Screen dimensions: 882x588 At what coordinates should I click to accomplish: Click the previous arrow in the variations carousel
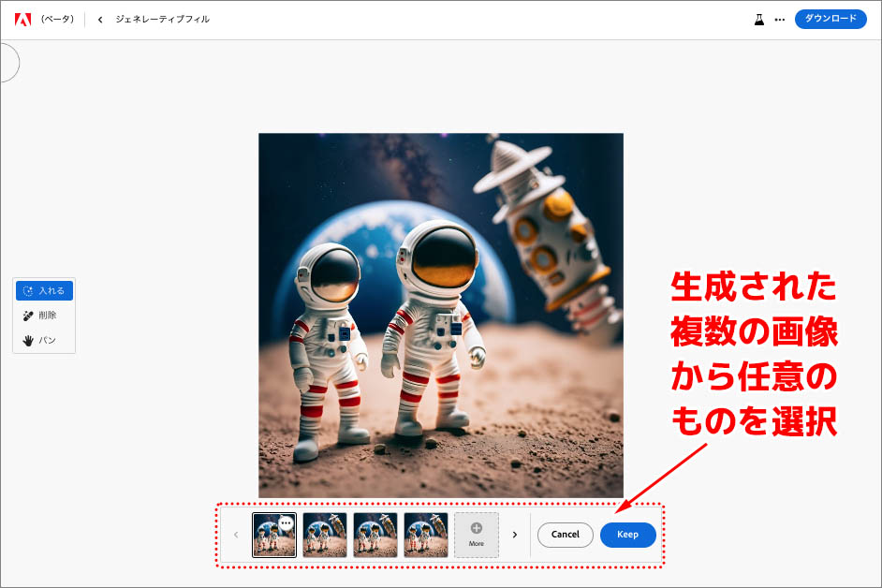[x=235, y=535]
